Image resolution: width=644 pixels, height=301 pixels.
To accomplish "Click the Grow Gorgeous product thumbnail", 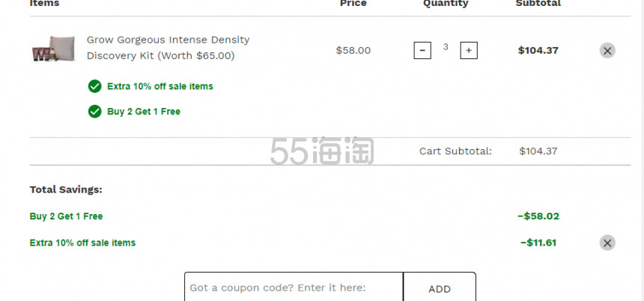I will 54,49.
